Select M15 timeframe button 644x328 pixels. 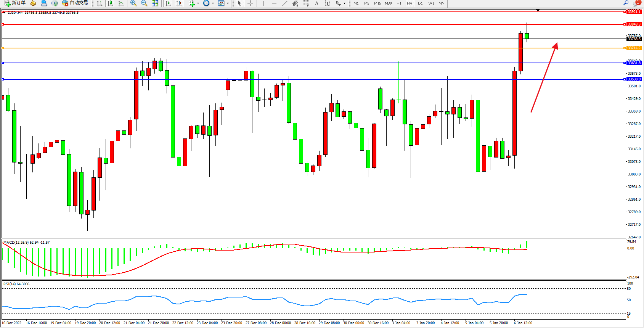click(x=377, y=3)
